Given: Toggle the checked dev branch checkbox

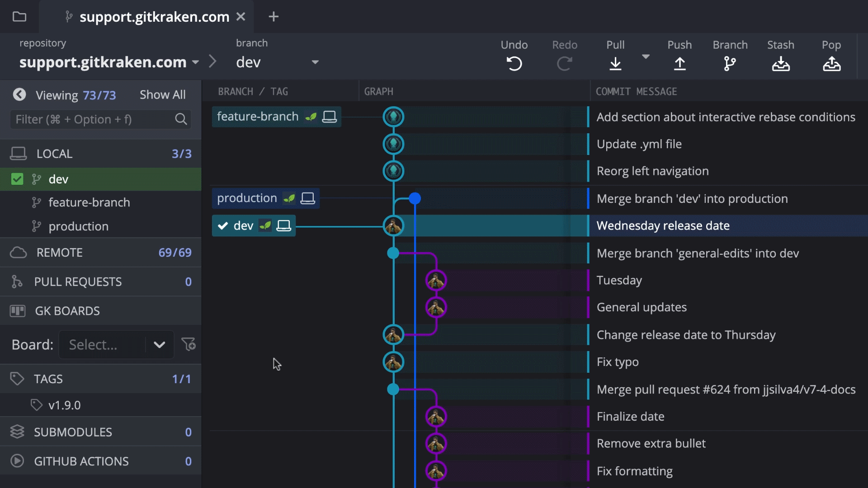Looking at the screenshot, I should pos(17,179).
